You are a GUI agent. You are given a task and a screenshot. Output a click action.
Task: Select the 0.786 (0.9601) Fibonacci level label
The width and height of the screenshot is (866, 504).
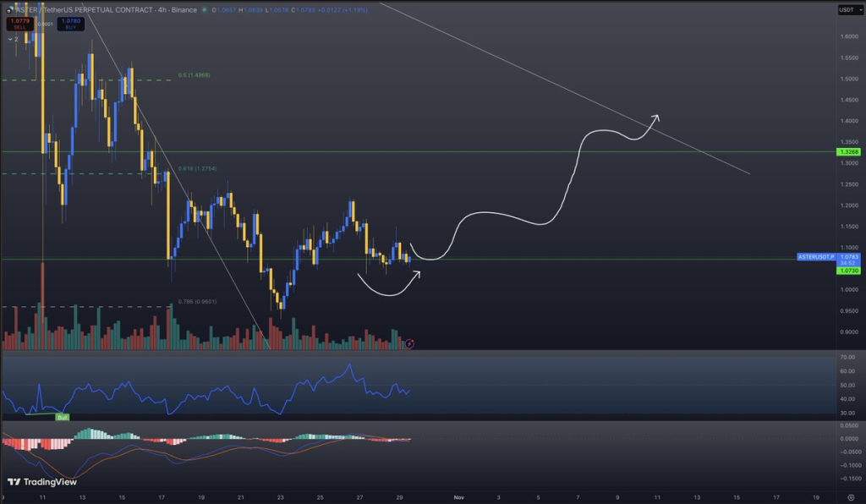click(x=197, y=301)
